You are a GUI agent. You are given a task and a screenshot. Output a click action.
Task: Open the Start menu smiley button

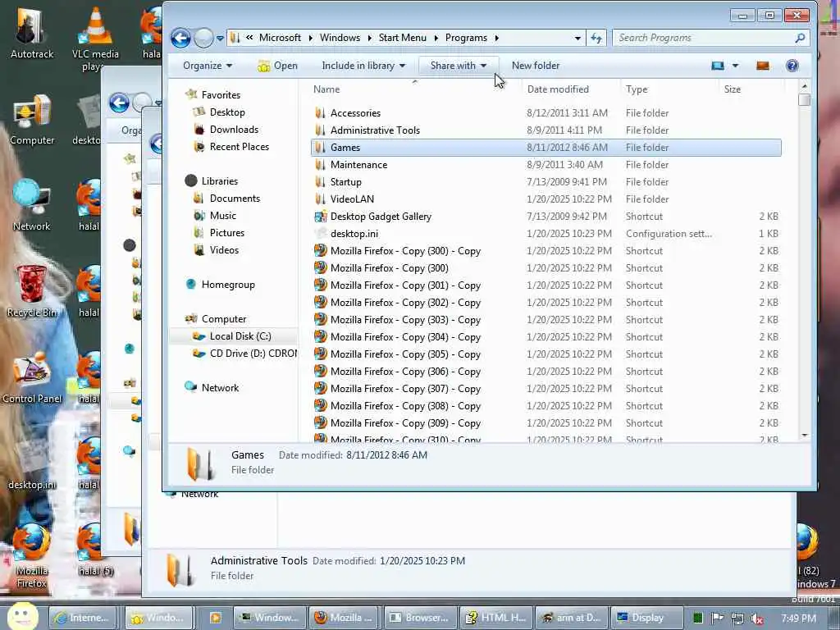pos(22,616)
